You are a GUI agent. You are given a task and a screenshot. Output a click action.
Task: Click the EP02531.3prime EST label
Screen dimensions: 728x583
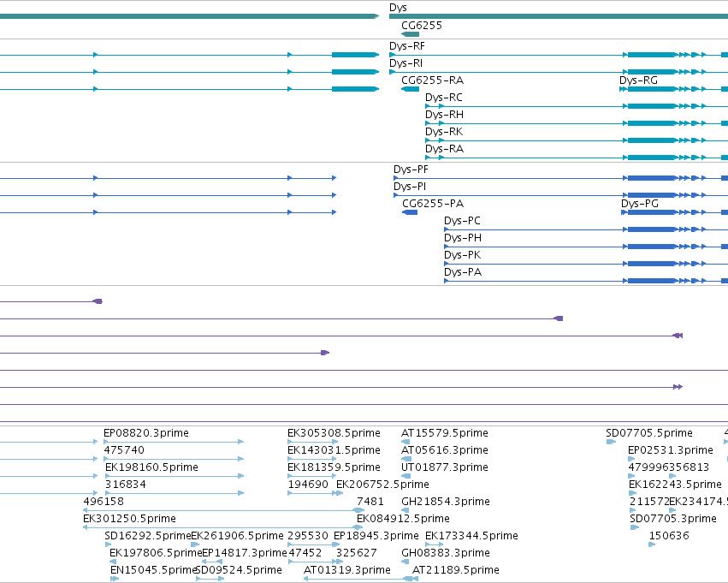(x=671, y=450)
